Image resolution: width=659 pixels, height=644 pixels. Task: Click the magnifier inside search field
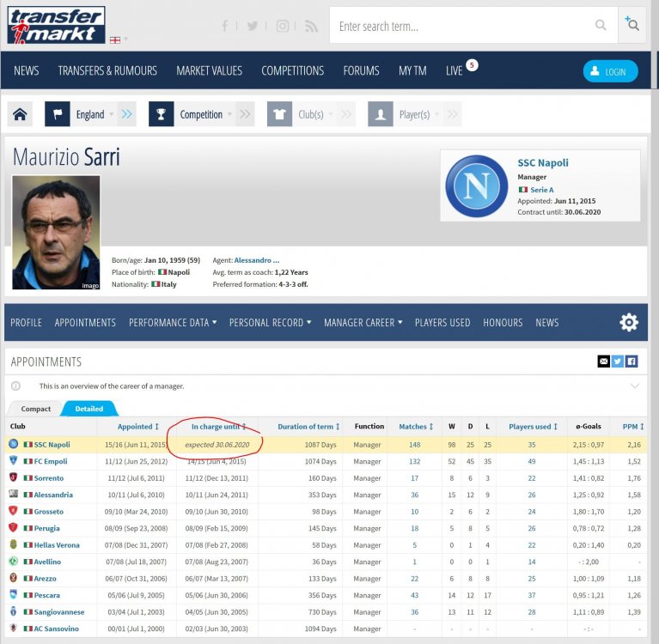point(601,25)
